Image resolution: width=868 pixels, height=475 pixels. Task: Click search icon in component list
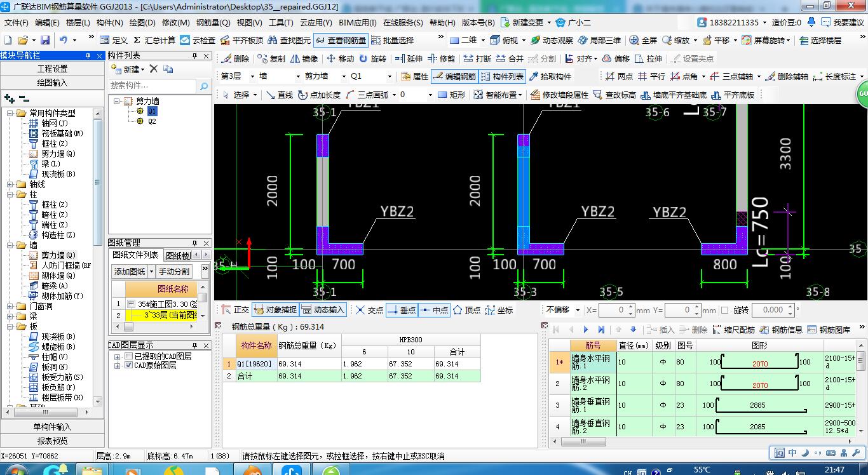click(x=203, y=86)
